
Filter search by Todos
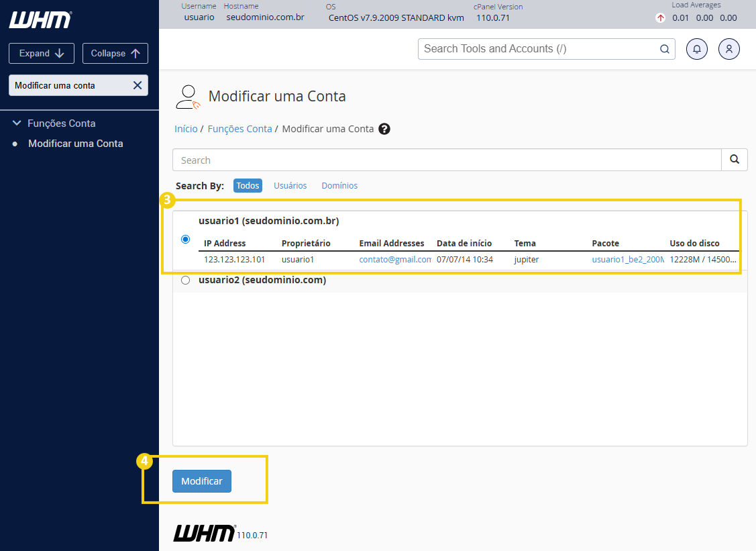click(x=248, y=186)
